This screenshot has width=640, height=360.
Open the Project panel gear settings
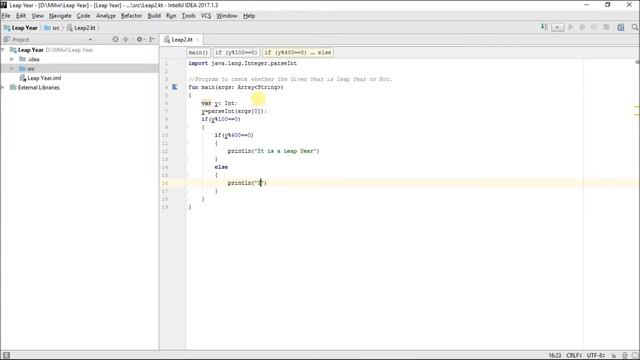click(140, 39)
